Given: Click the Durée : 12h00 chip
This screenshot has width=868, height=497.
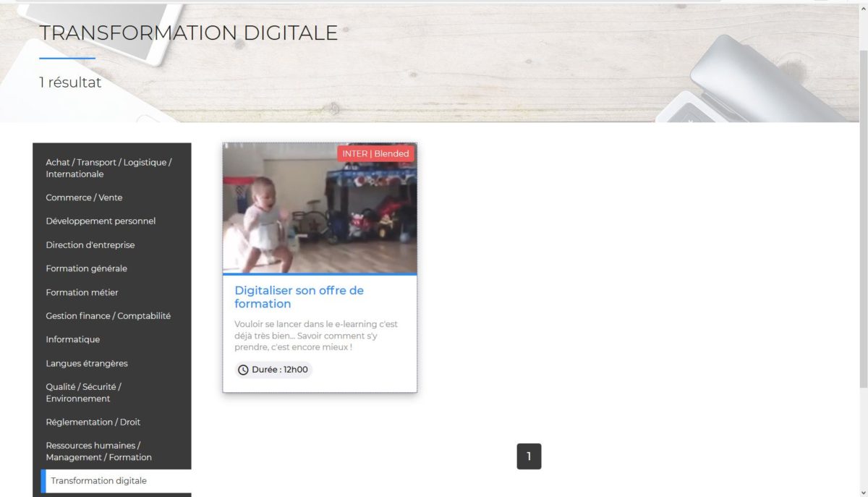Looking at the screenshot, I should 279,370.
